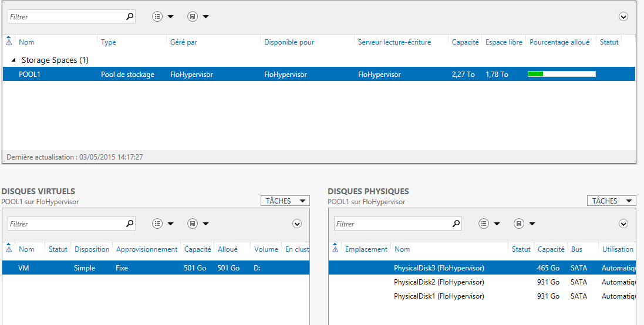Click the 2,27 To capacity value
Viewport: 644px width, 325px height.
tap(463, 75)
